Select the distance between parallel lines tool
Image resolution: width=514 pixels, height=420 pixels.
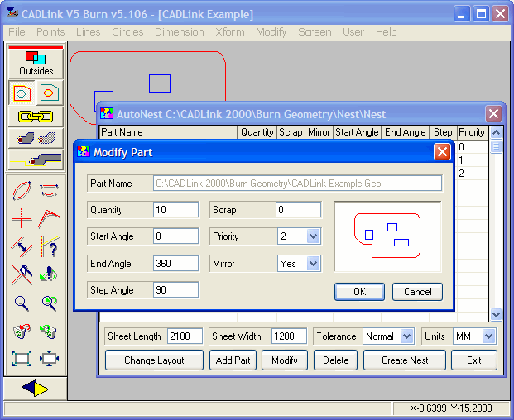(22, 246)
